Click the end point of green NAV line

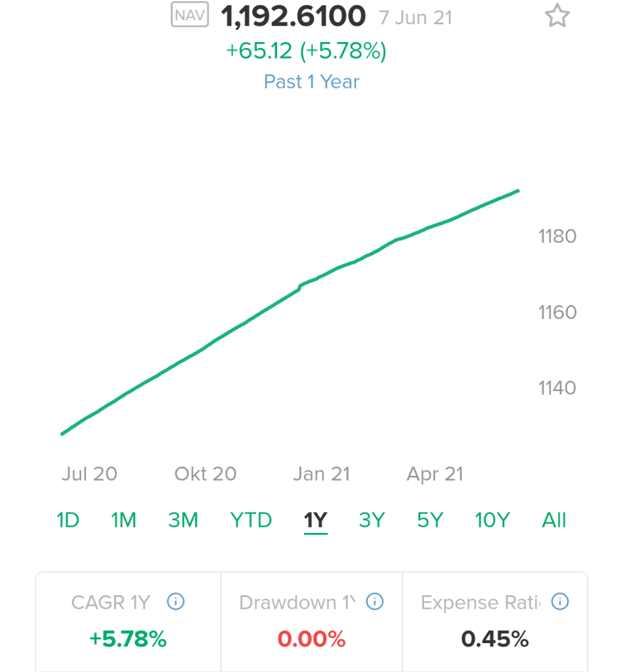pos(519,191)
